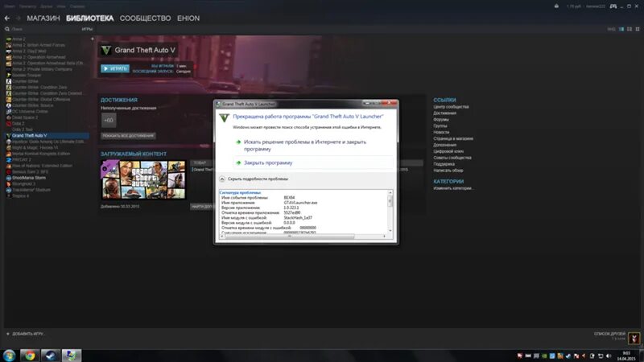Open СПИСОК ДРУЗЕЙ friends list
The width and height of the screenshot is (644, 362).
609,334
